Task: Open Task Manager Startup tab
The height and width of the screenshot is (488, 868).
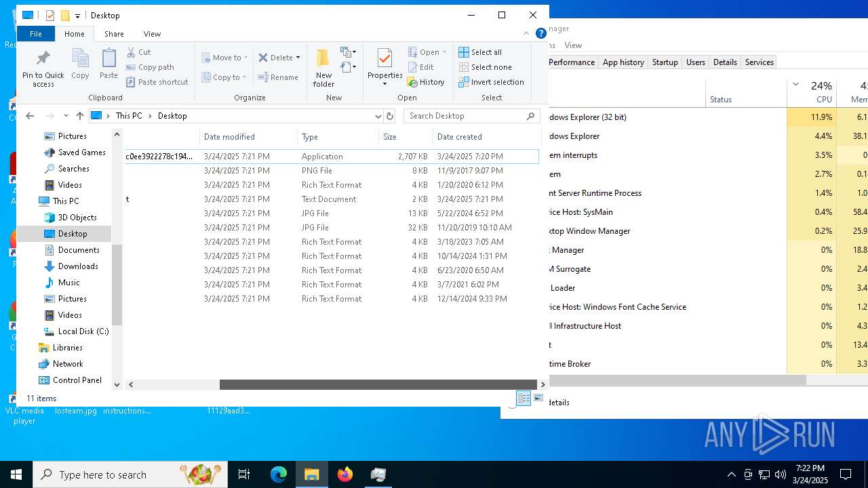Action: (665, 62)
